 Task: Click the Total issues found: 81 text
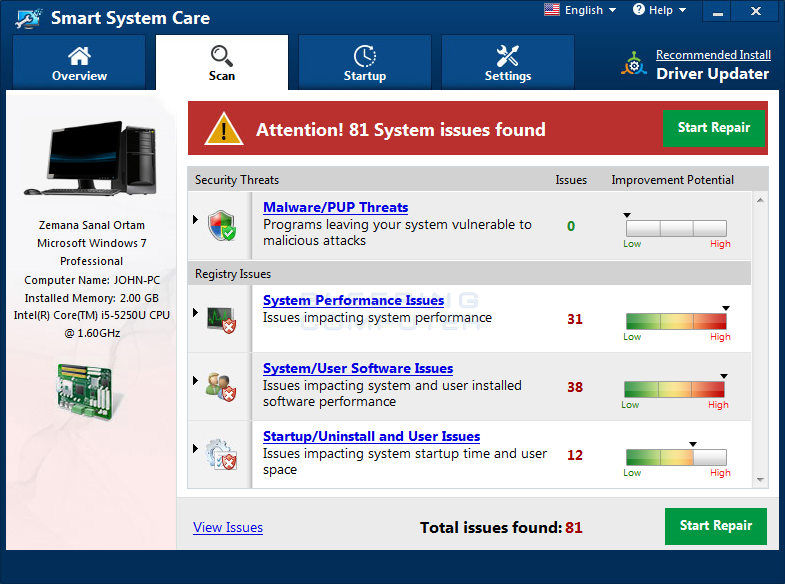501,527
